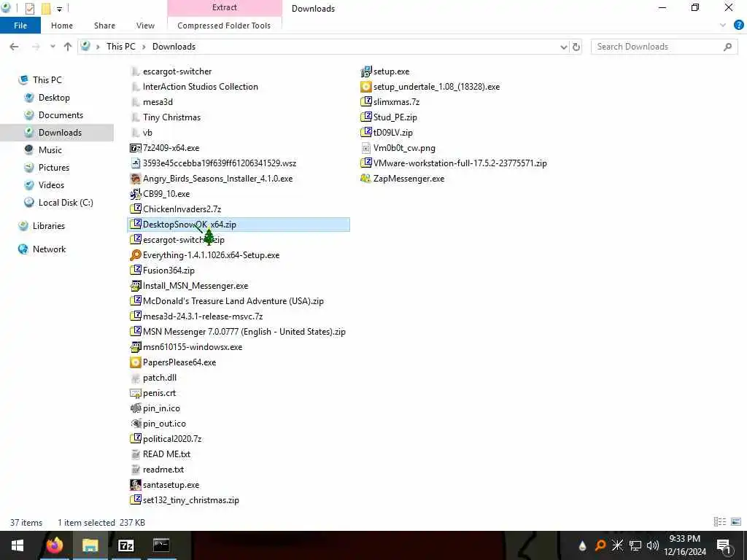Click the volume speaker tray icon

pyautogui.click(x=653, y=545)
